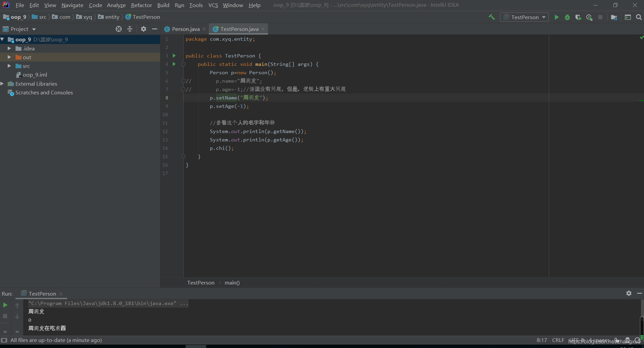
Task: Expand External Libraries node
Action: (2, 84)
